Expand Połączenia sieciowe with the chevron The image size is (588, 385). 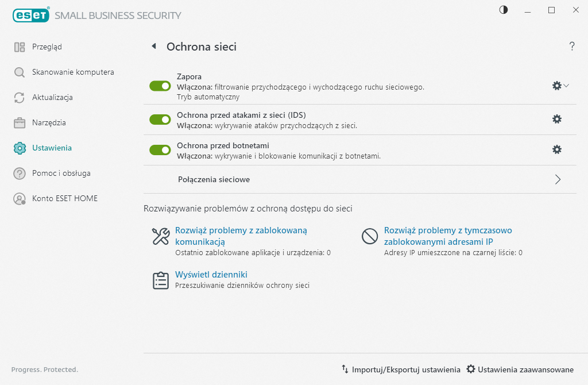coord(558,179)
